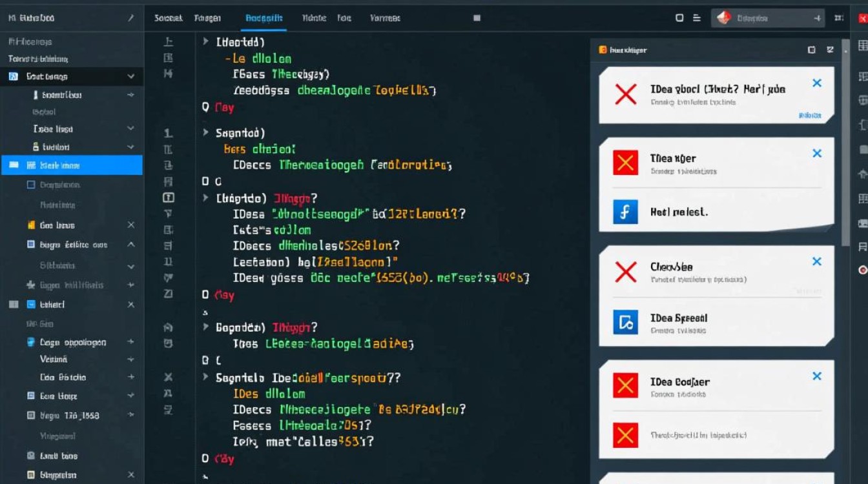
Task: Click the pencil edit icon in sidebar header
Action: tap(131, 18)
